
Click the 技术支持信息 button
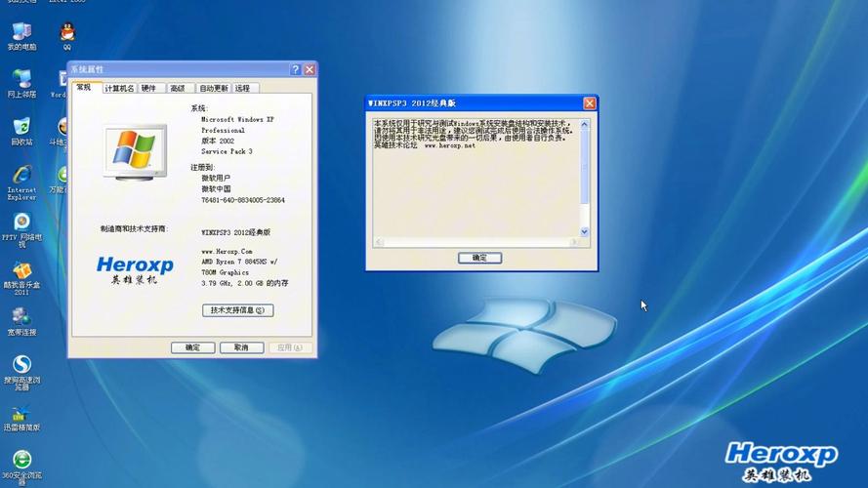pos(237,310)
